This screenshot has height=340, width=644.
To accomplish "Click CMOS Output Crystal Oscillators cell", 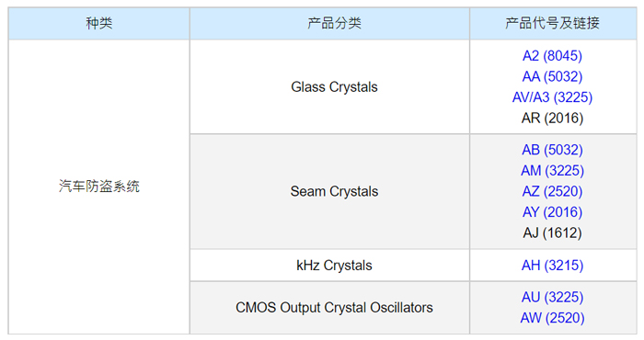I will point(329,308).
